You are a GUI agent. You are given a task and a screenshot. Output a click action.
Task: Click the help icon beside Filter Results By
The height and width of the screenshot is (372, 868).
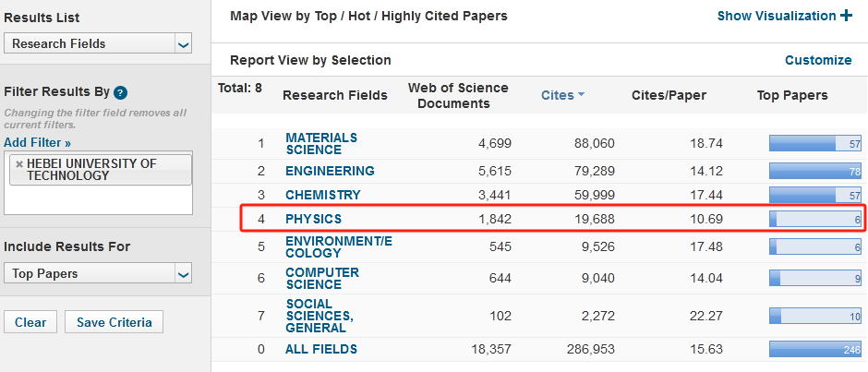click(x=120, y=92)
